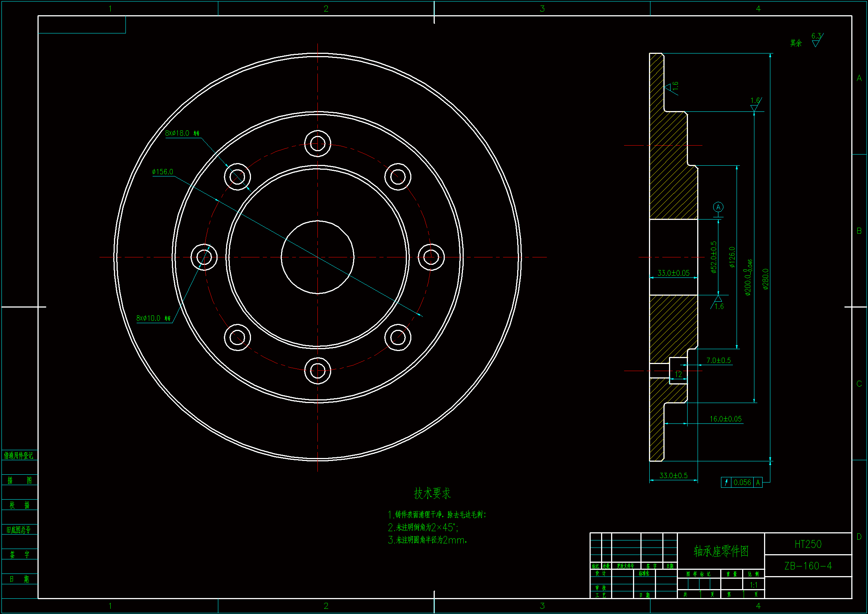Image resolution: width=868 pixels, height=614 pixels.
Task: Select the 16.0±0.05 dimension text
Action: pos(725,419)
